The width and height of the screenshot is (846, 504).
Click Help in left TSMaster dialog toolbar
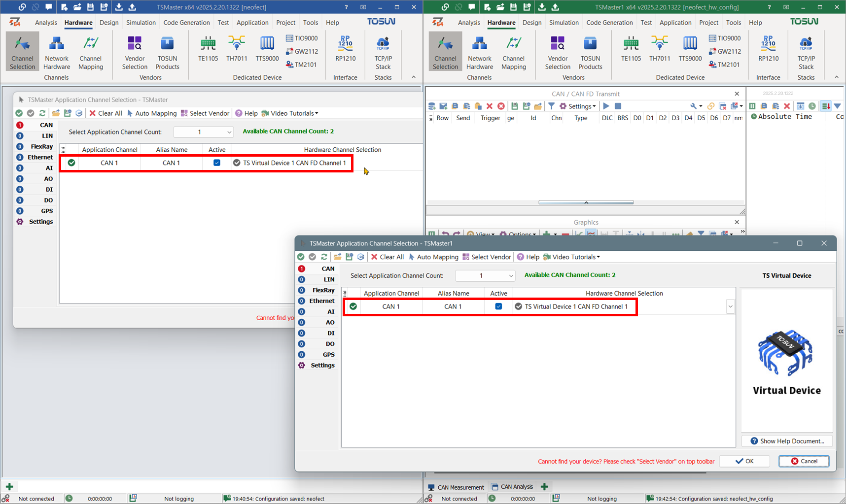tap(247, 113)
